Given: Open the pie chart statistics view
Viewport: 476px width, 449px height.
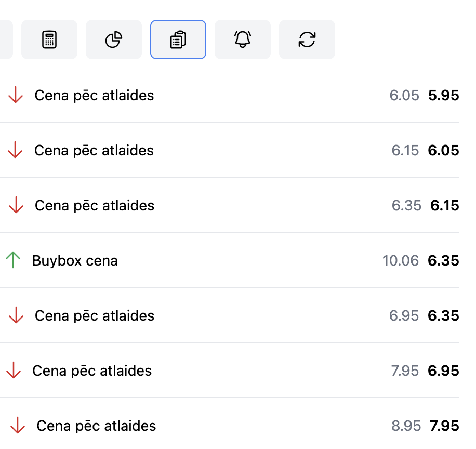Looking at the screenshot, I should [x=114, y=39].
